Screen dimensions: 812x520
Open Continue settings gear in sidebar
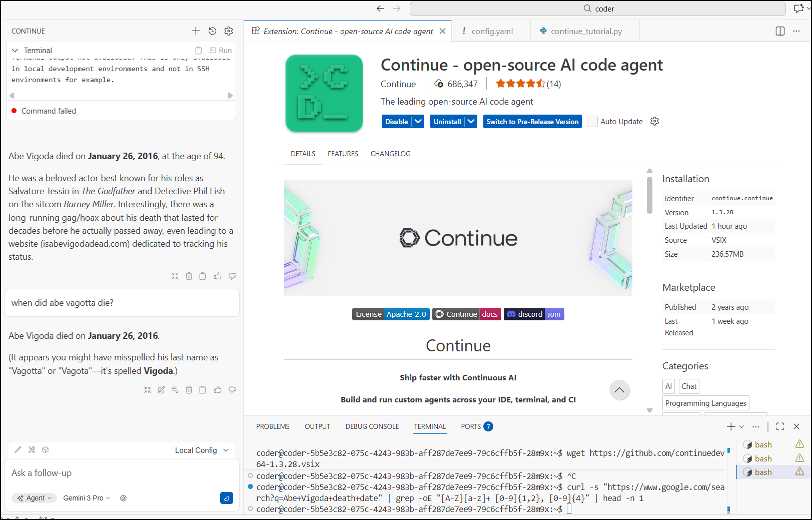pos(229,31)
